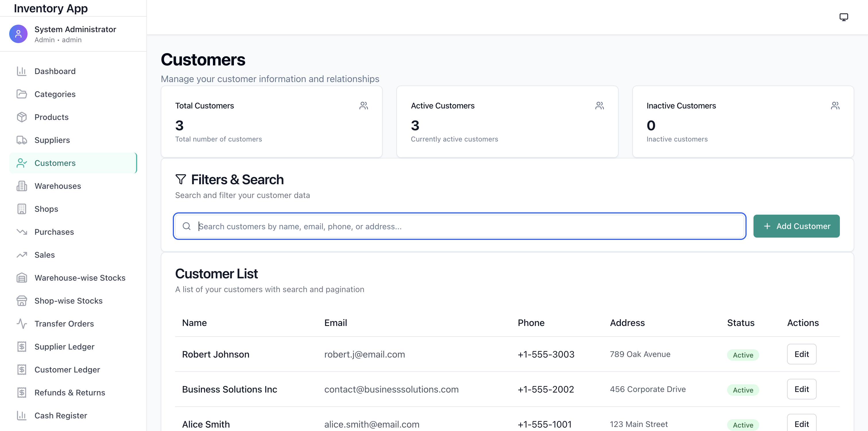Click the Products box icon

pos(22,117)
